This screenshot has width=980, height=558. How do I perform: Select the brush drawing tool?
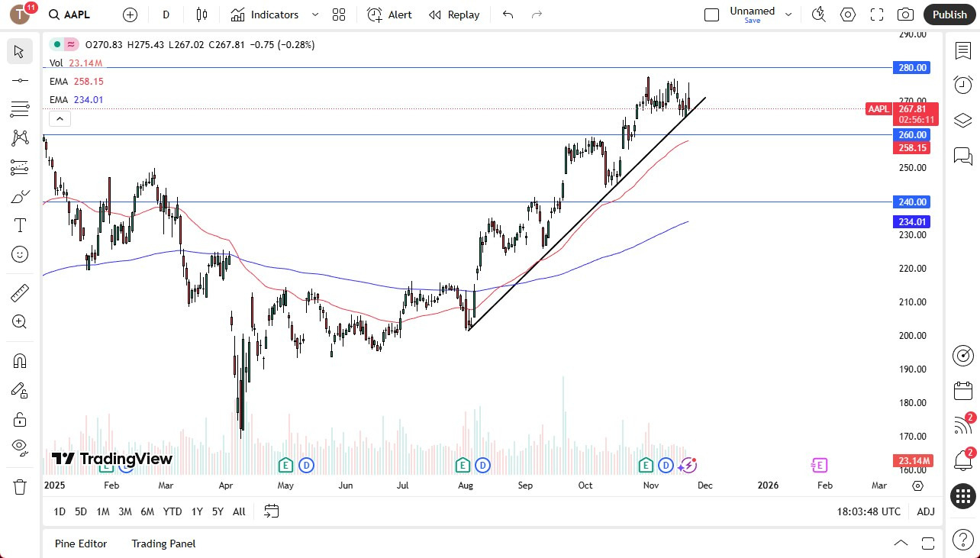click(19, 196)
